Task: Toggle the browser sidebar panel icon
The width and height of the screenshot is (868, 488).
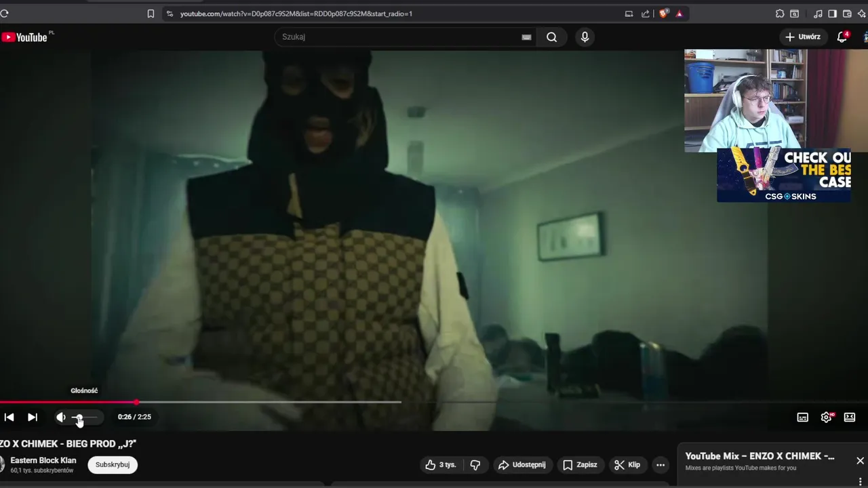Action: (x=832, y=14)
